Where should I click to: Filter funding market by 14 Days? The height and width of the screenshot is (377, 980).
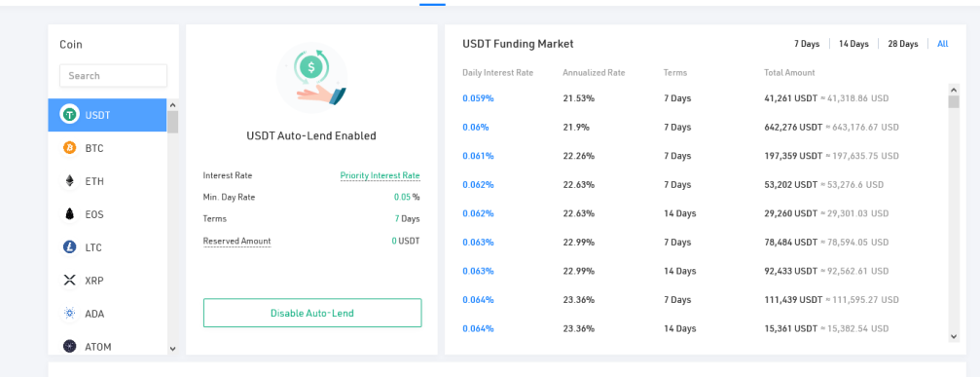pyautogui.click(x=853, y=44)
